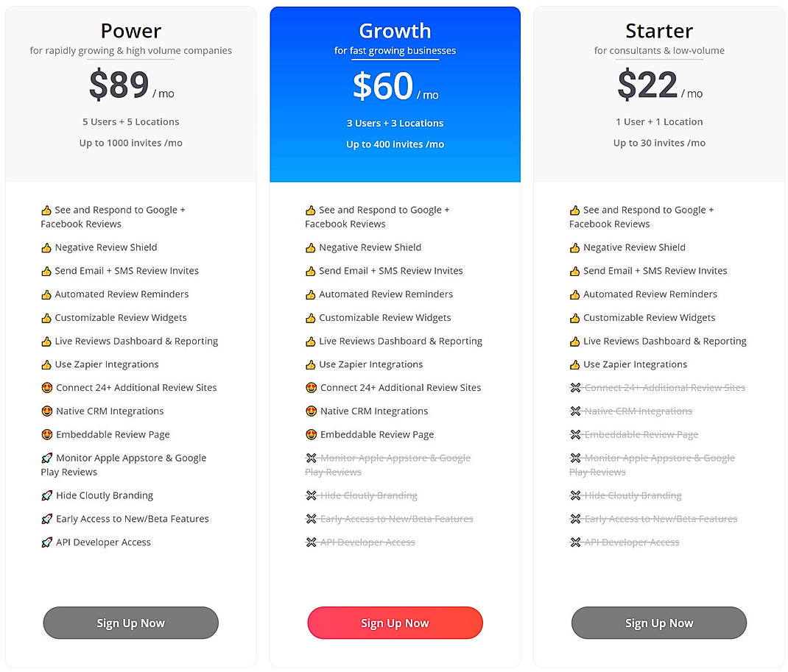Click thumbs-up icon beside Growth's Customizable Review Widgets
This screenshot has width=788, height=672.
[x=311, y=318]
